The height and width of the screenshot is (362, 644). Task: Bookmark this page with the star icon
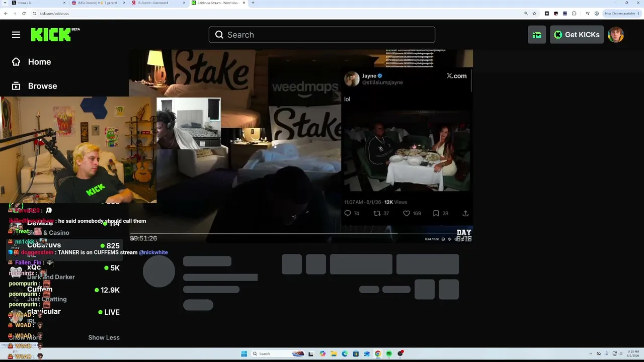pyautogui.click(x=534, y=14)
